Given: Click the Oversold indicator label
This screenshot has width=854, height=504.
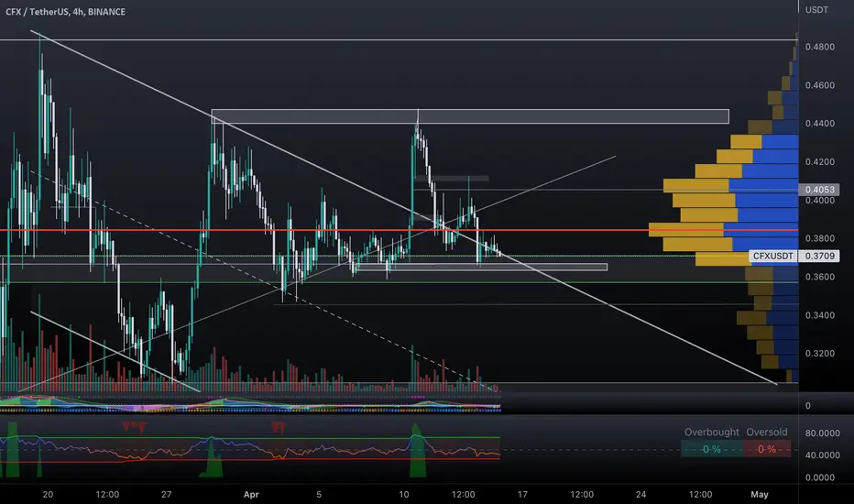Looking at the screenshot, I should pyautogui.click(x=767, y=433).
